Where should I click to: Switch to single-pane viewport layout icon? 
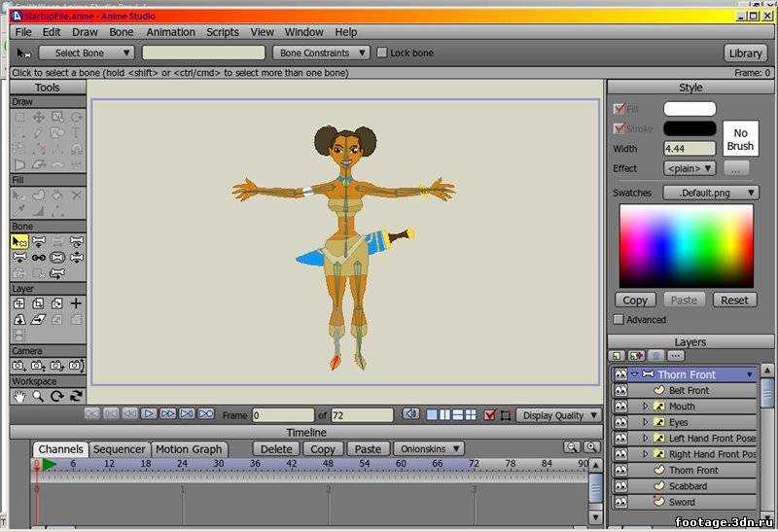[432, 414]
